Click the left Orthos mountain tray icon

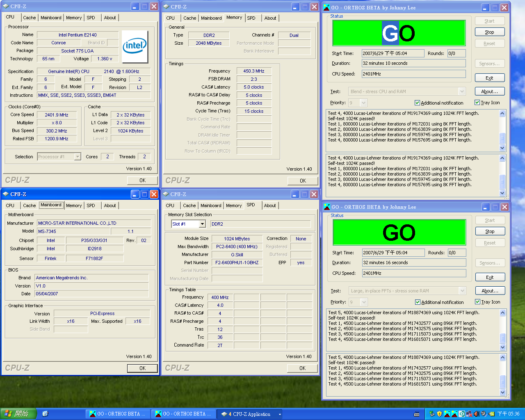(447, 414)
